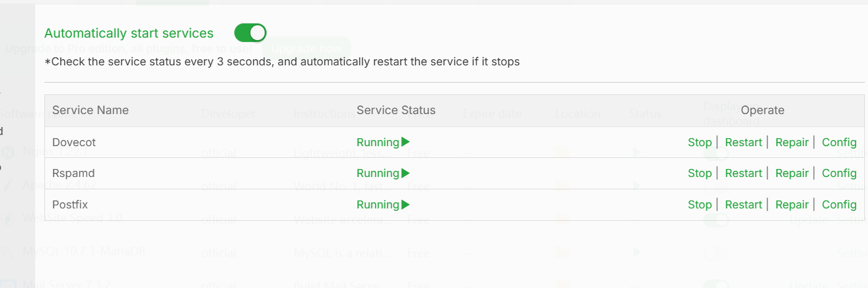Open Config for Rspamd

(839, 173)
